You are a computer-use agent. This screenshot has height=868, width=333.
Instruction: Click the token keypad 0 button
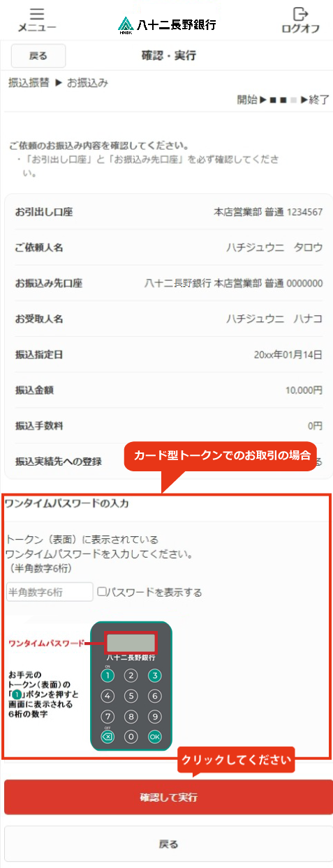pyautogui.click(x=131, y=736)
